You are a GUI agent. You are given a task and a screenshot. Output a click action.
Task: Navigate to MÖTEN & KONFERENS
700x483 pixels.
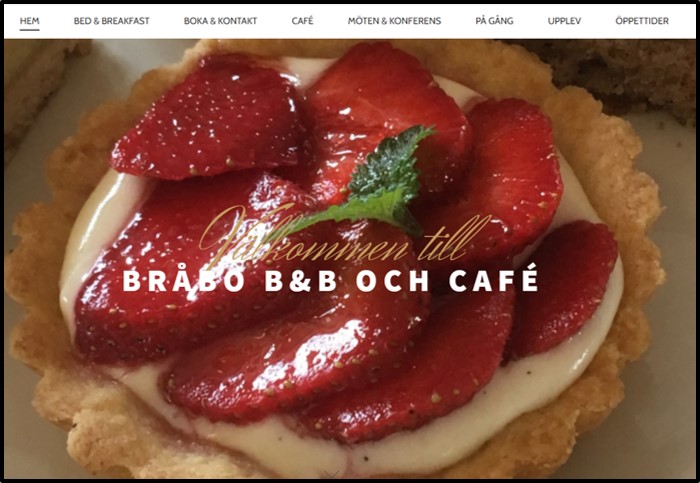[394, 21]
